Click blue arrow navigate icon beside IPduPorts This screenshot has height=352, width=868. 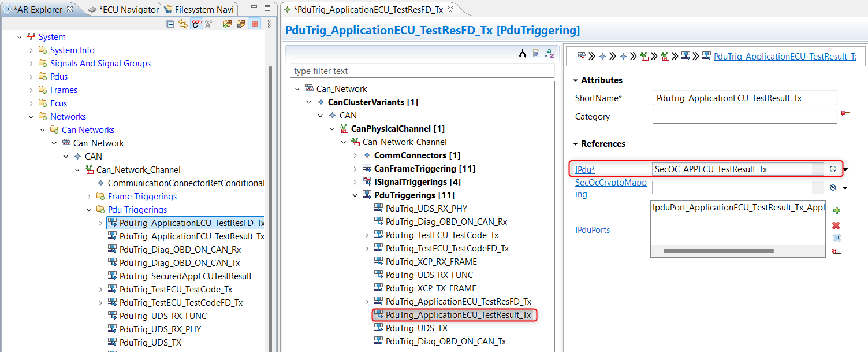coord(837,238)
